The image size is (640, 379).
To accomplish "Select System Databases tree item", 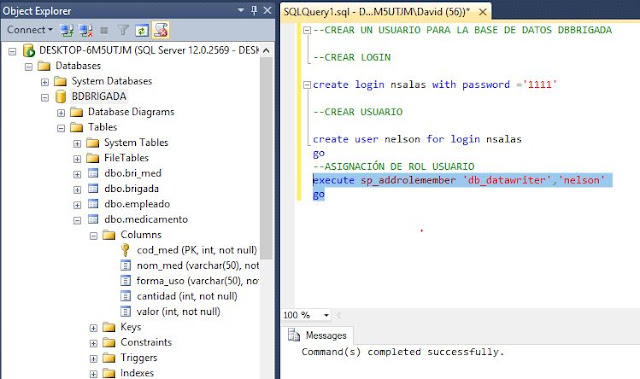I will (x=112, y=81).
